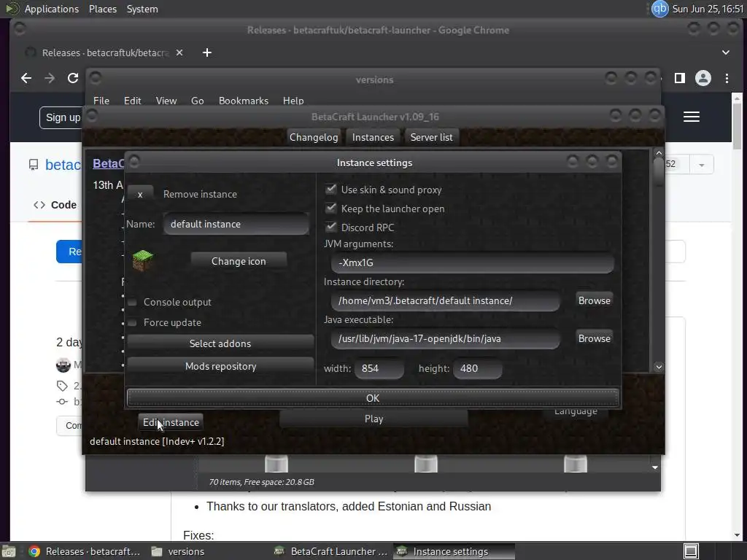Viewport: 747px width, 560px height.
Task: Click the Edit instance button
Action: pyautogui.click(x=171, y=422)
